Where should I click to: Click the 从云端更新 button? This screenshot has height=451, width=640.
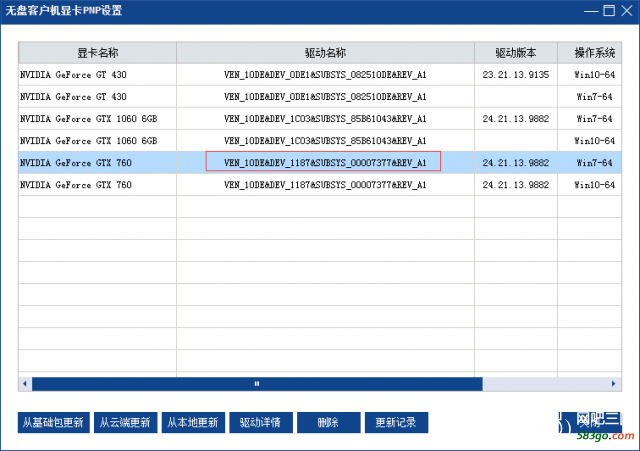(125, 422)
